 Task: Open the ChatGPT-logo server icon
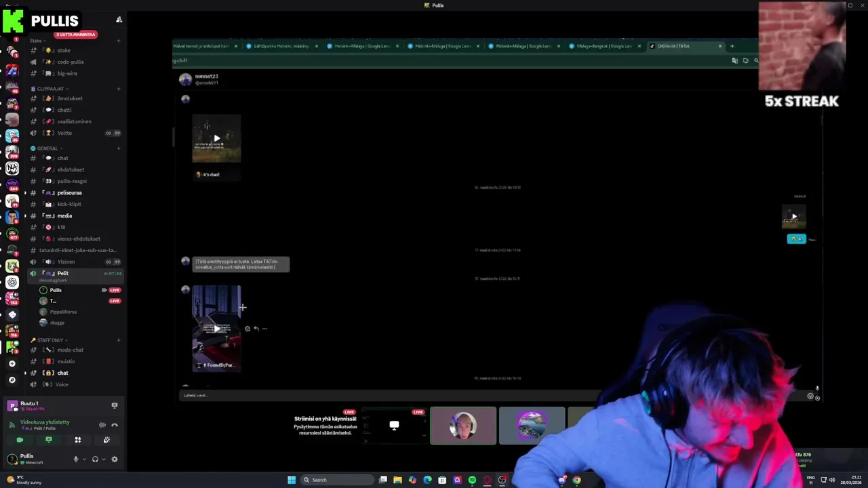point(12,282)
